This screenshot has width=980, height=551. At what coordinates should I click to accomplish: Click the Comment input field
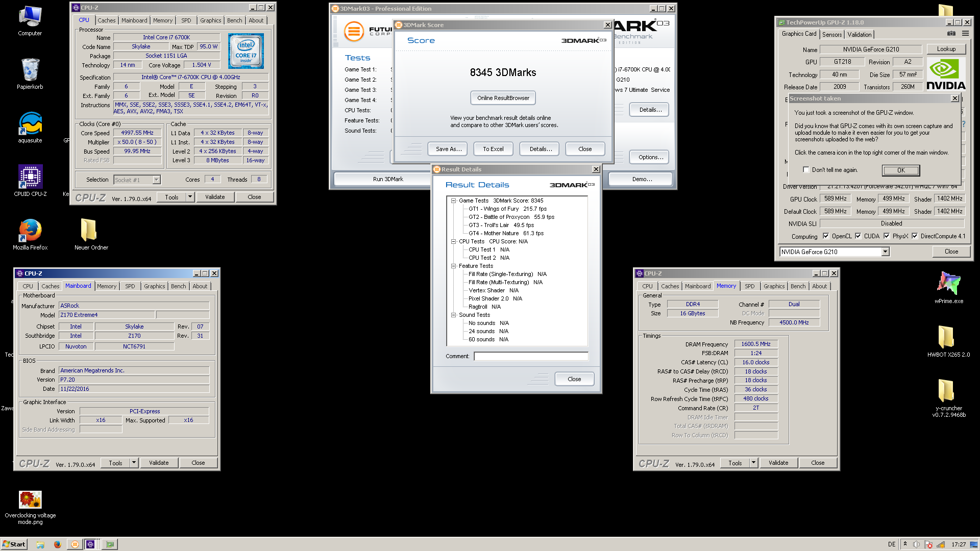point(531,356)
